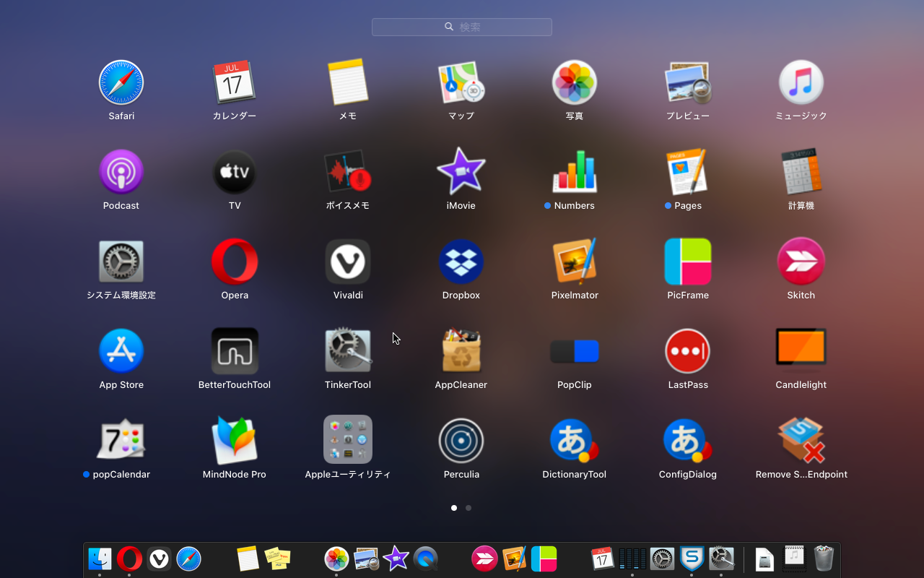Launch the PopClip app
The image size is (924, 578).
575,351
